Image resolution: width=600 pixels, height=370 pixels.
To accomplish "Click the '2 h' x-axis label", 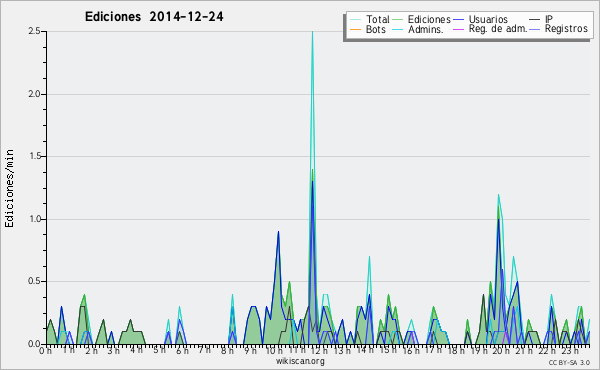I will [91, 350].
